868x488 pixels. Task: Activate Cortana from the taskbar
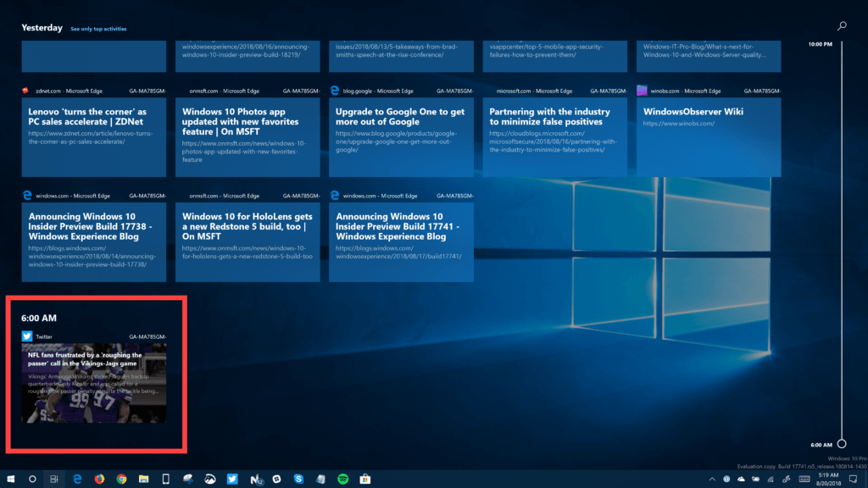pyautogui.click(x=31, y=479)
